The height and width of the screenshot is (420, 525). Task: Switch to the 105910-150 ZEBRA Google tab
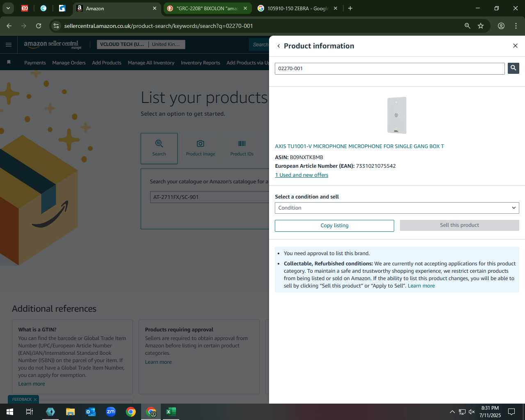click(x=298, y=8)
